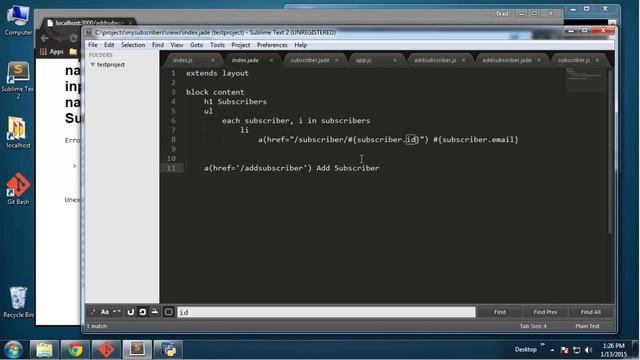Open Sublime Text 2 desktop shortcut

pos(18,80)
